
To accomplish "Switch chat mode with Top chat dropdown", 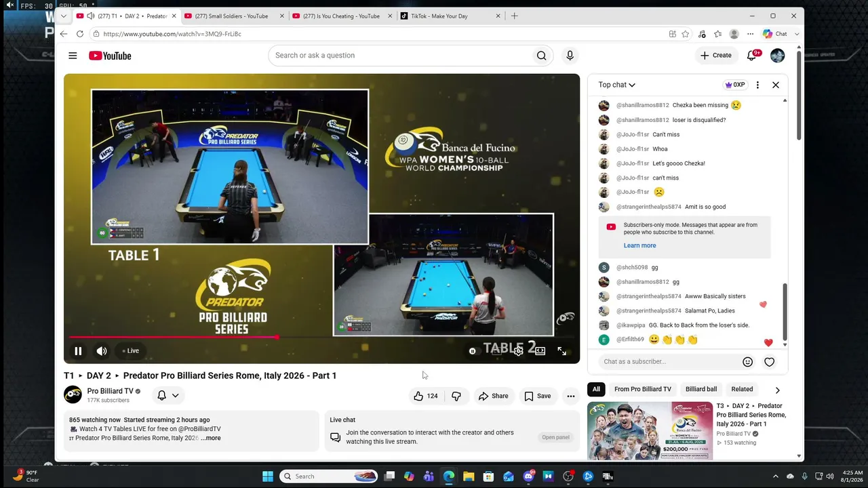I will click(616, 85).
